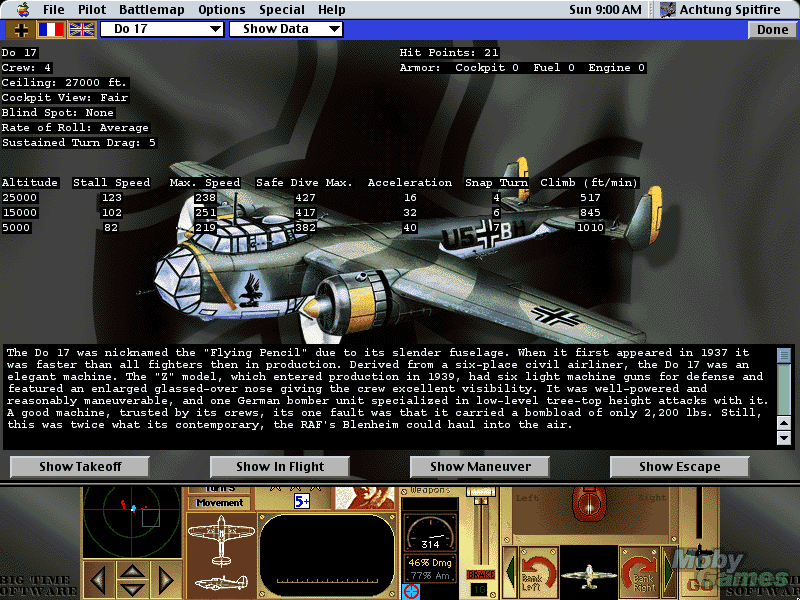Click the Movement tab
Viewport: 800px width, 600px height.
click(219, 503)
